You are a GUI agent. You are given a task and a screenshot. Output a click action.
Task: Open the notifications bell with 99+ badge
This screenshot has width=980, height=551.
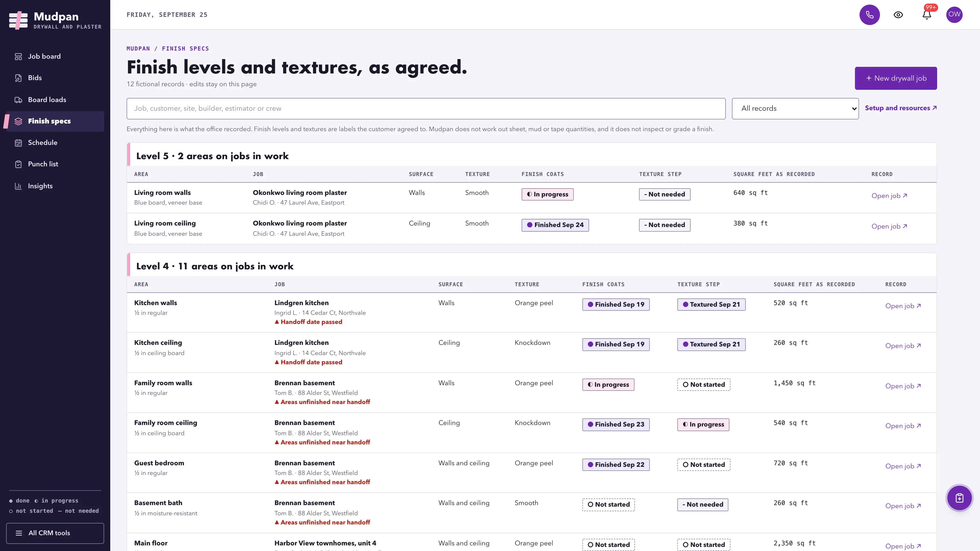[x=927, y=15]
